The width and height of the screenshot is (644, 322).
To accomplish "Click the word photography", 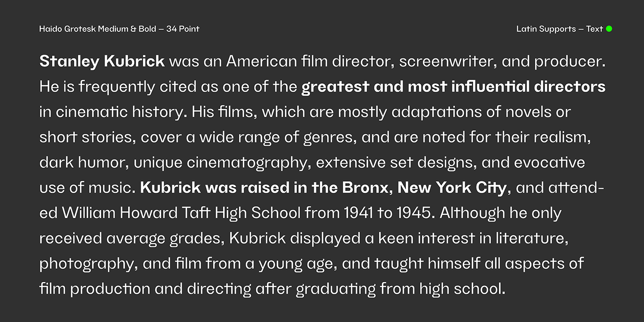I will (88, 264).
